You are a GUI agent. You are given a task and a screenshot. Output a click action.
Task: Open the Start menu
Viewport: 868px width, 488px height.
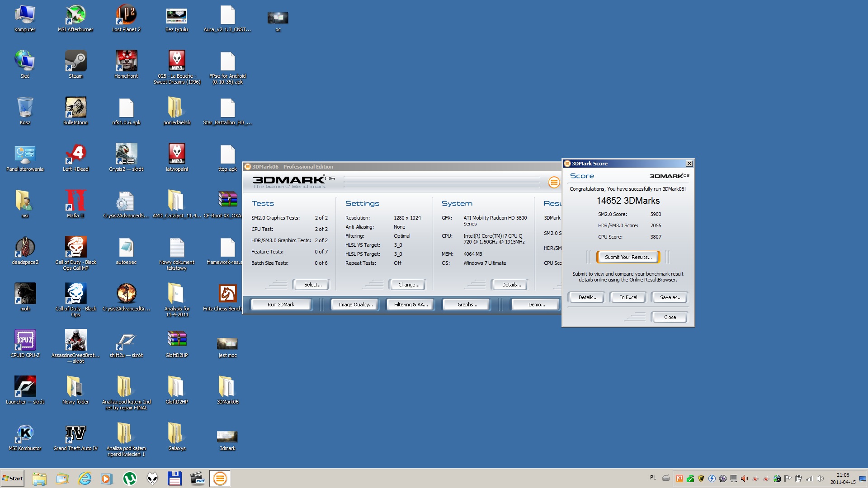(x=13, y=479)
